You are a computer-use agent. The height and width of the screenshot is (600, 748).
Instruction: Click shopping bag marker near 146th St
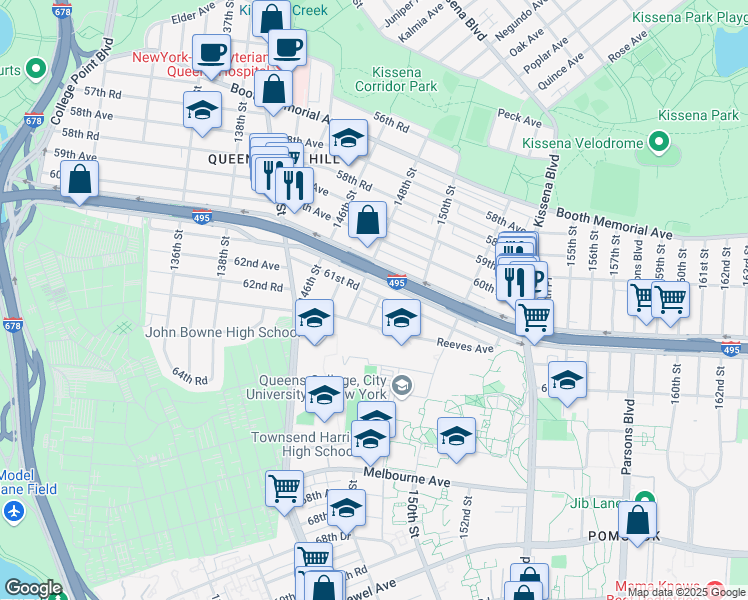click(x=367, y=223)
